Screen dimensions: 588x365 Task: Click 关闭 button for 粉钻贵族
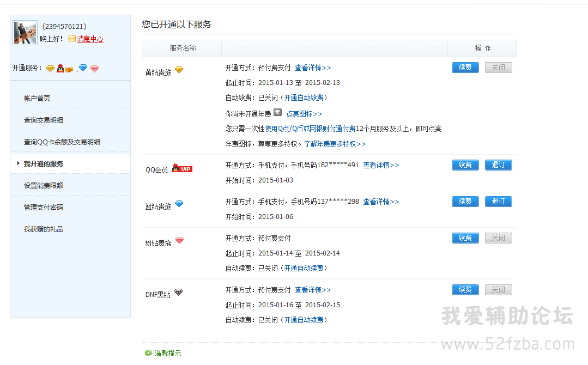[x=499, y=238]
